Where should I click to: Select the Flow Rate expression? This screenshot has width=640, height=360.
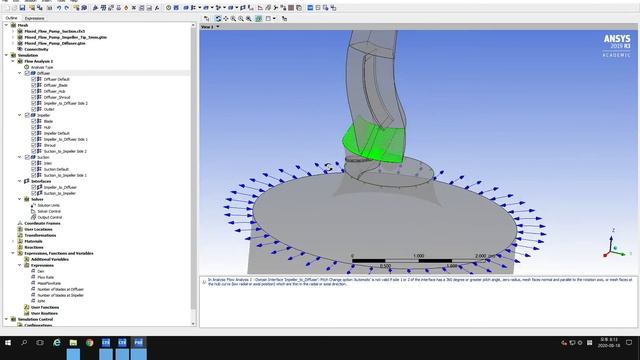[45, 277]
